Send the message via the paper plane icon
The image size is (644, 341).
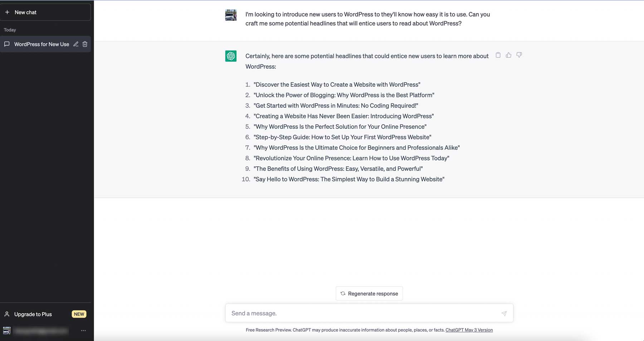click(x=504, y=313)
